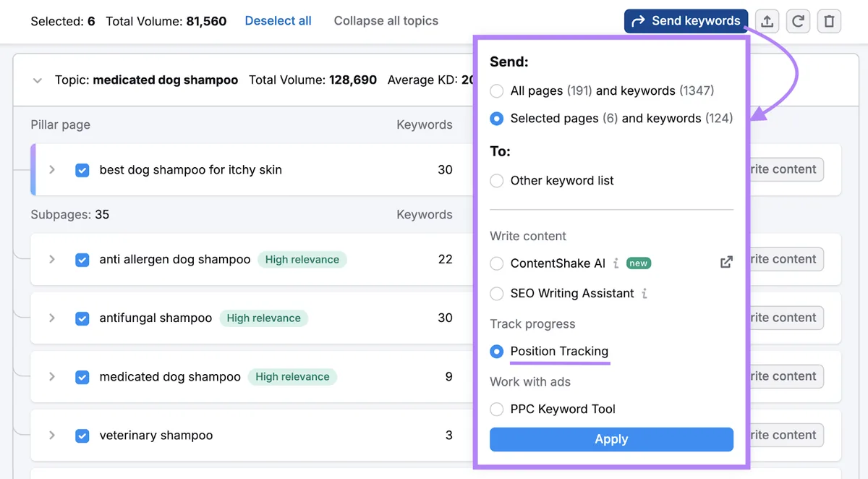Click High relevance tag on anti allergen shampoo
This screenshot has height=479, width=868.
point(302,260)
